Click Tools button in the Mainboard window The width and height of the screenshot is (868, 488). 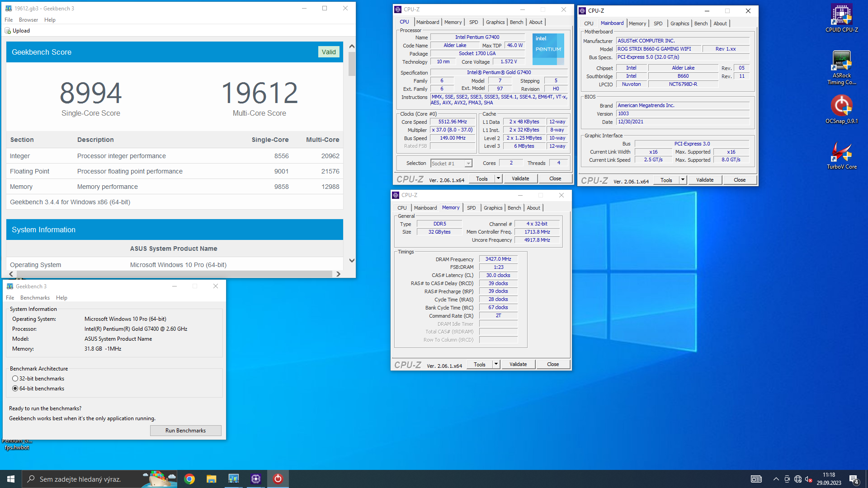[666, 180]
